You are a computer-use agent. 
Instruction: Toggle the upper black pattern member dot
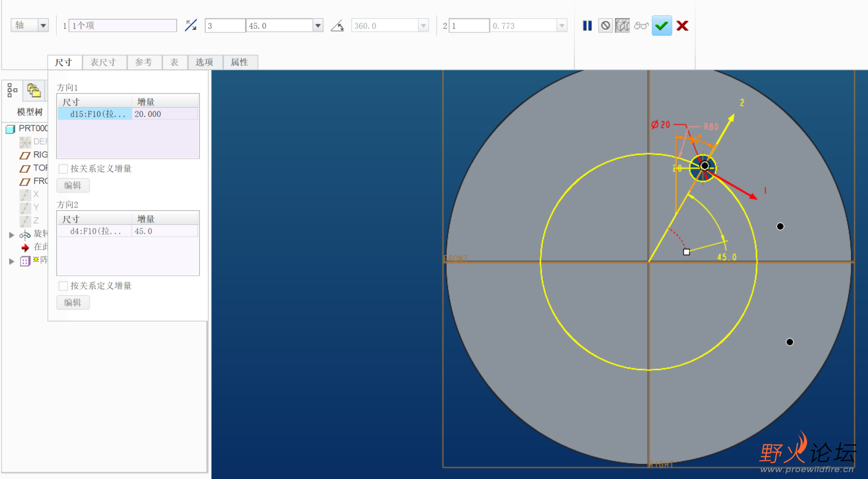780,226
